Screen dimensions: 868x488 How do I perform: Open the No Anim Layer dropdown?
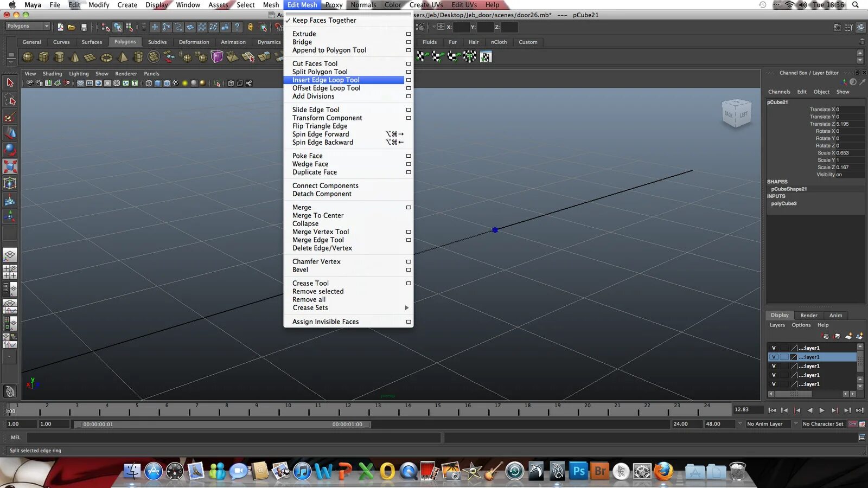tap(768, 424)
